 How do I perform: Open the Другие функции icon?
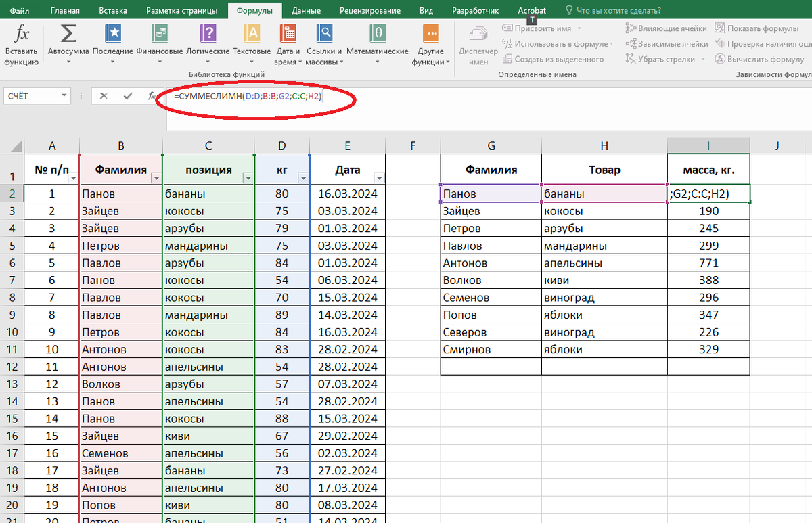tap(430, 33)
